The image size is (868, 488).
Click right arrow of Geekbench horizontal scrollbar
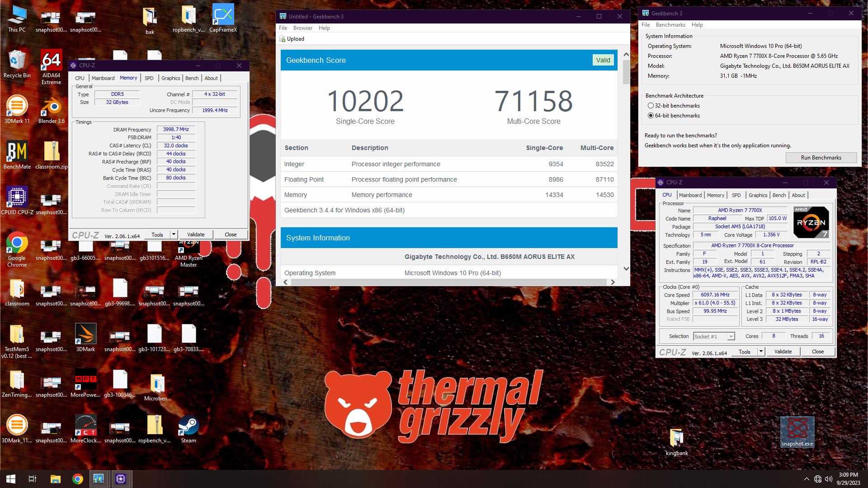point(613,282)
